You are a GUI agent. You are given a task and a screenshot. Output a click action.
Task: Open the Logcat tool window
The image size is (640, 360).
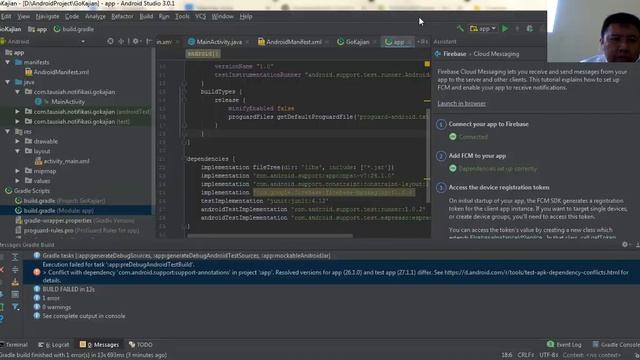point(53,344)
